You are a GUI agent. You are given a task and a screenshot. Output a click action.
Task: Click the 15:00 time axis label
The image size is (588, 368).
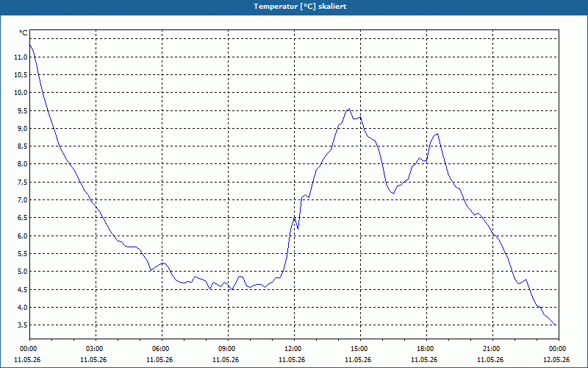(x=360, y=348)
